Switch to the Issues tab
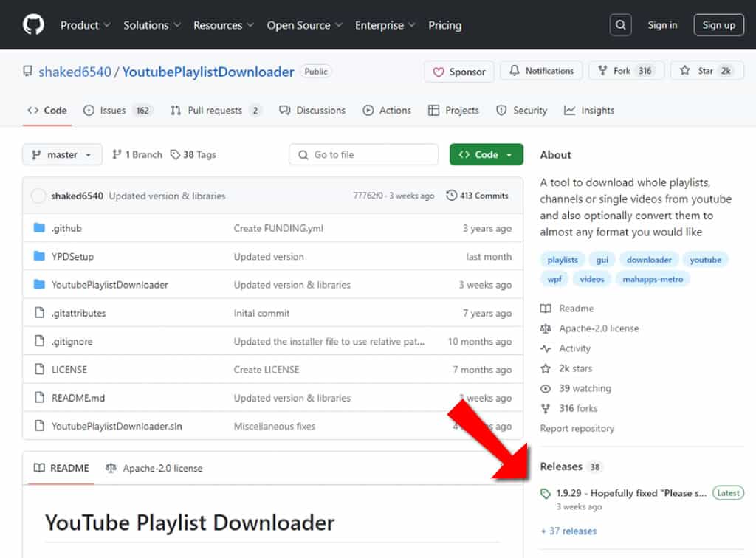This screenshot has height=558, width=756. 117,111
